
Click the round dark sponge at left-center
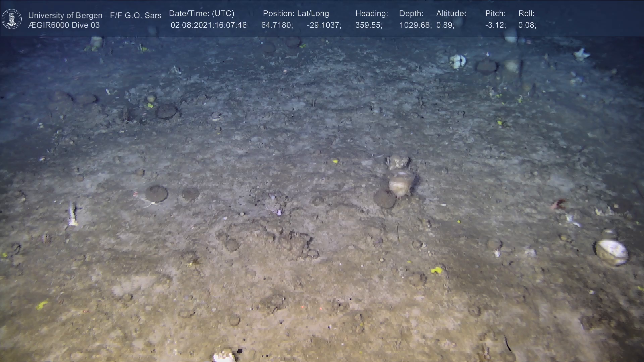156,193
